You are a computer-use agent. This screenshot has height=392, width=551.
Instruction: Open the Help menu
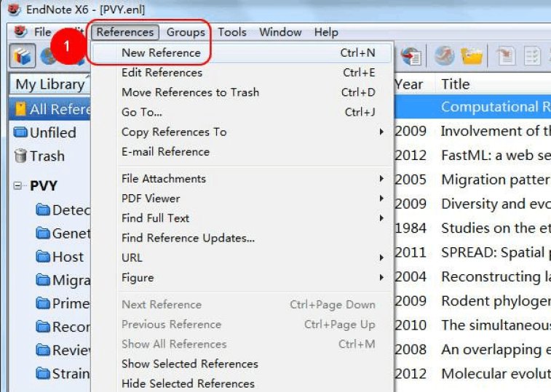326,32
